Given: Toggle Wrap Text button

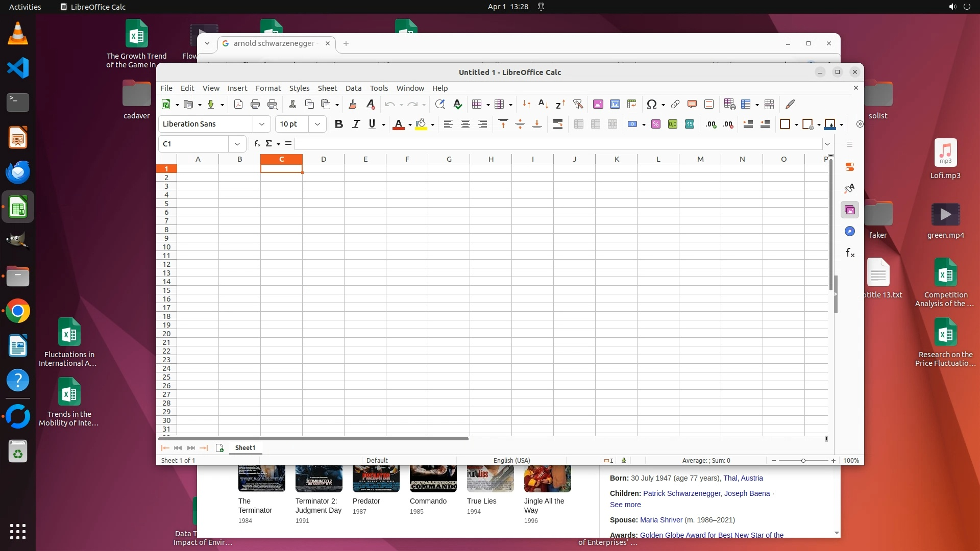Looking at the screenshot, I should coord(558,124).
